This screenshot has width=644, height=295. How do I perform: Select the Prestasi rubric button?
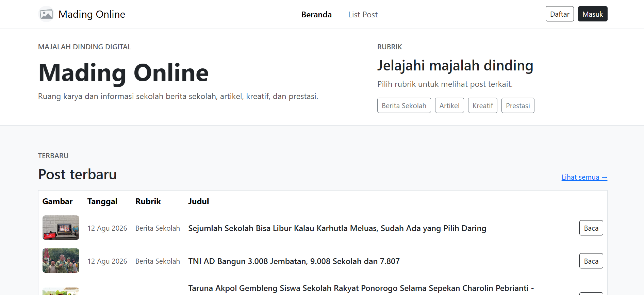point(518,105)
